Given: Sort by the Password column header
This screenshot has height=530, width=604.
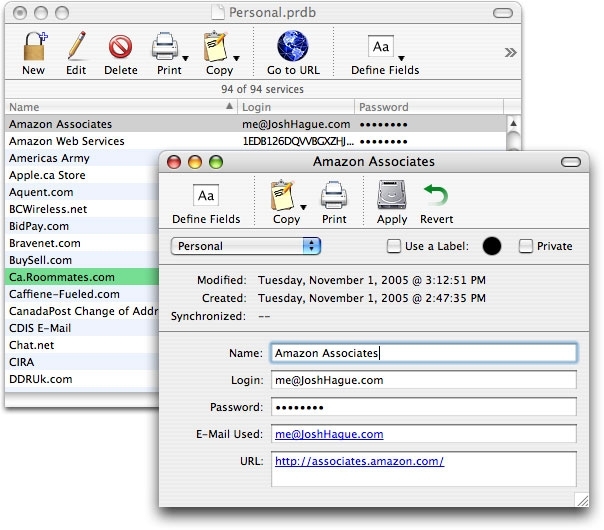Looking at the screenshot, I should 429,107.
